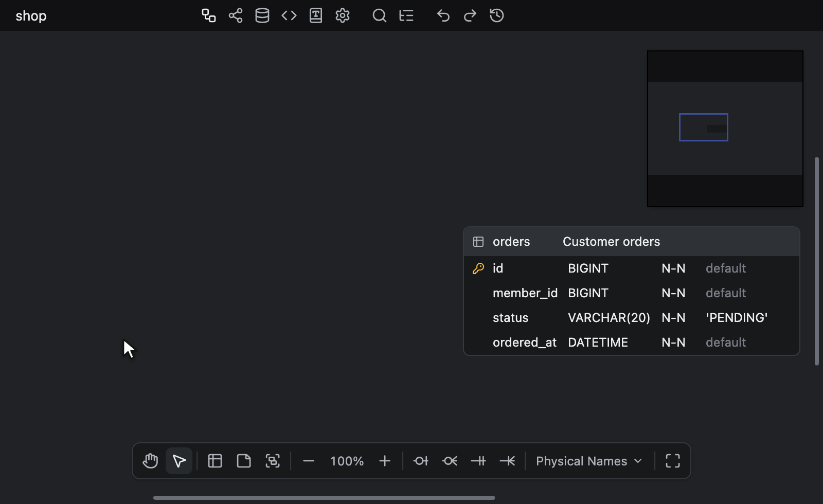
Task: Zoom in with the plus button
Action: tap(385, 461)
